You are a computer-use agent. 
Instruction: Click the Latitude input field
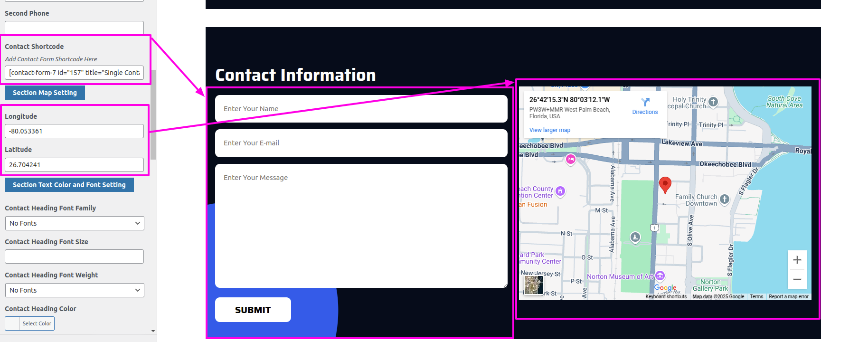coord(74,165)
